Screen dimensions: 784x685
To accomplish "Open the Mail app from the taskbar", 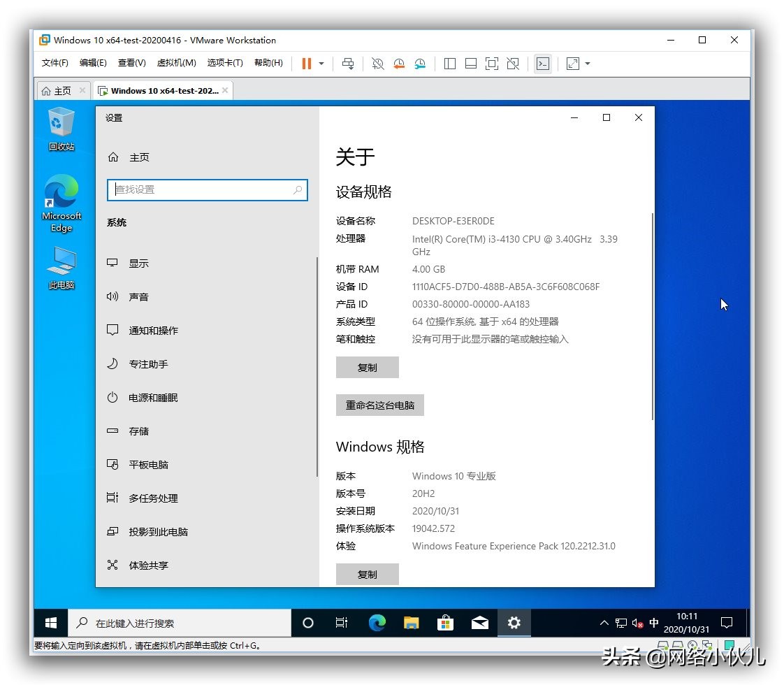I will click(480, 623).
